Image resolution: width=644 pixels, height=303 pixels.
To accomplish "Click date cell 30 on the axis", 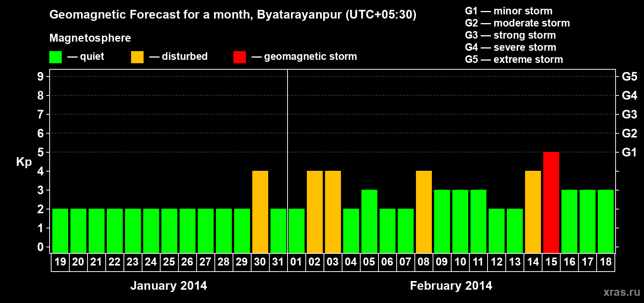I will 260,262.
